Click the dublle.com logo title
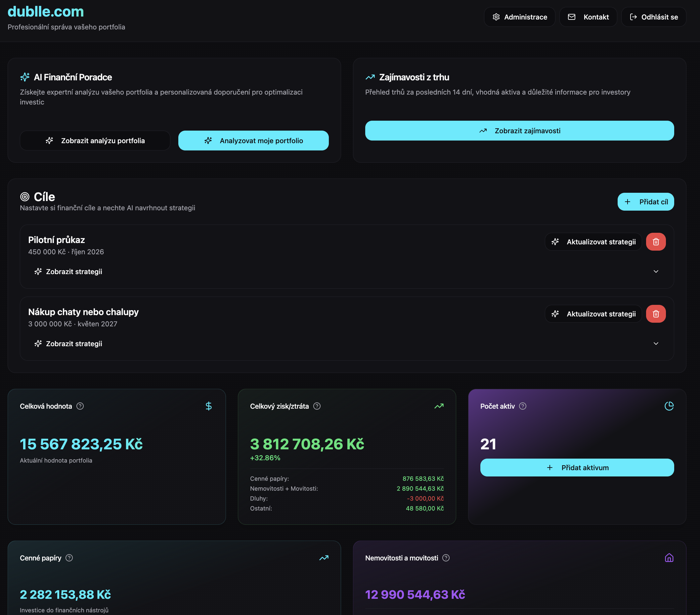 coord(46,12)
